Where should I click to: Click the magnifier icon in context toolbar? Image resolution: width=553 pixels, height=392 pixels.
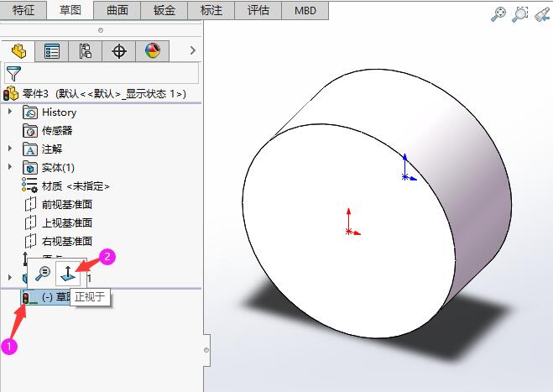(43, 274)
